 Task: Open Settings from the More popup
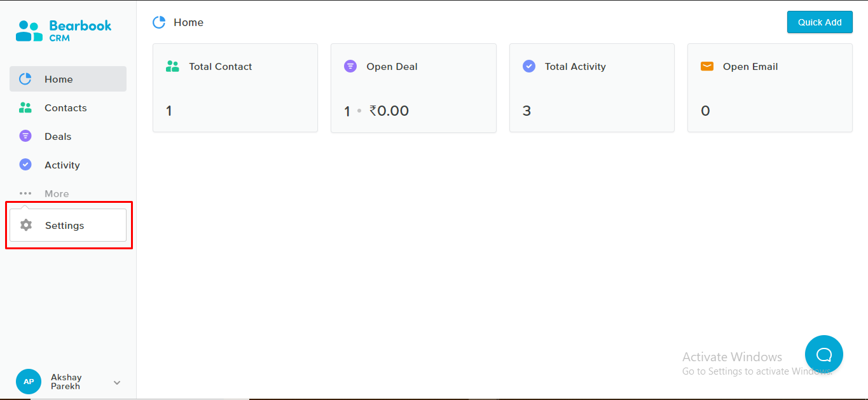coord(68,225)
